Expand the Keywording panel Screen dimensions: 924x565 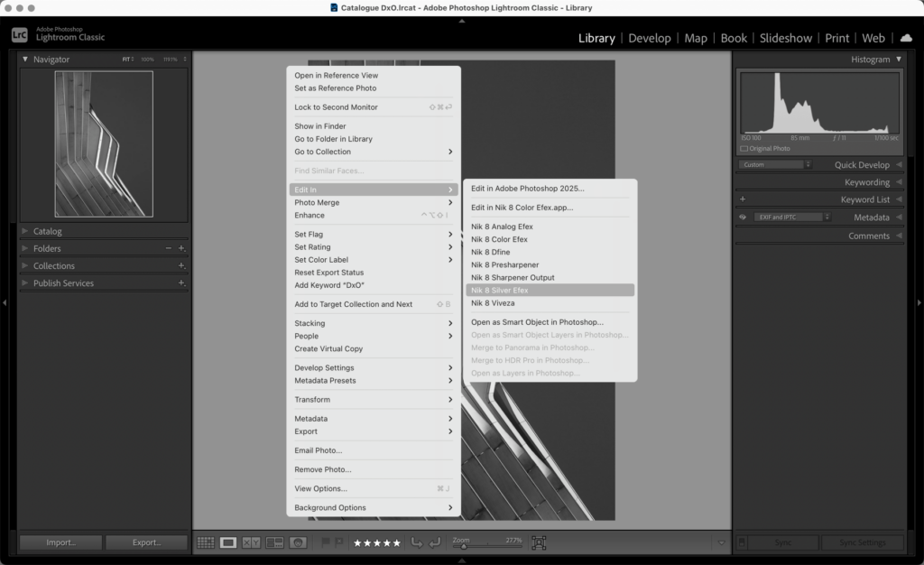point(899,182)
